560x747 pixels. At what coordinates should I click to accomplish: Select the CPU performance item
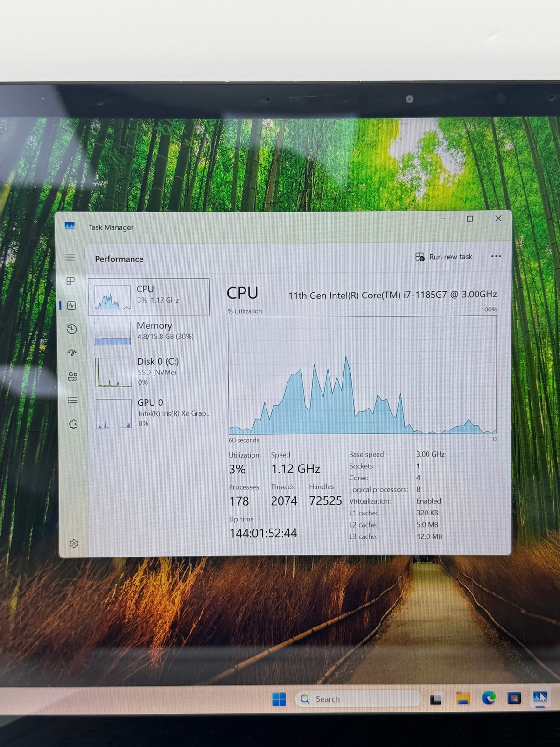pos(149,296)
